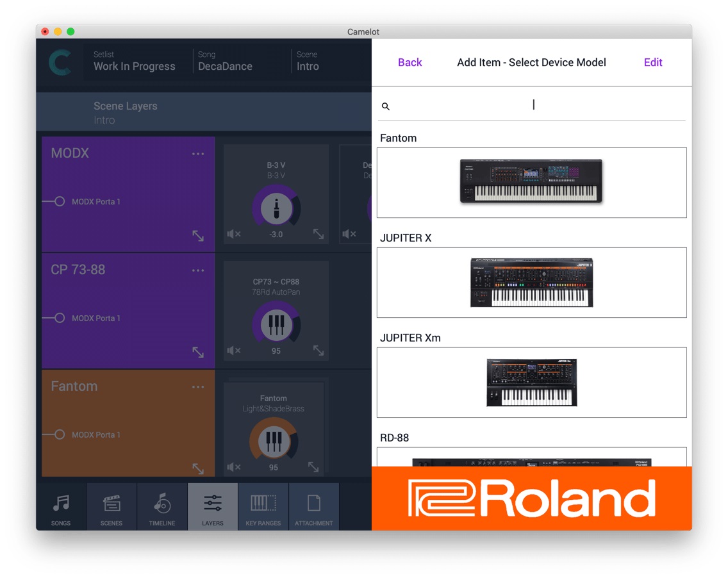Screen dimensions: 728x578
Task: Open the Songs tab
Action: [61, 507]
